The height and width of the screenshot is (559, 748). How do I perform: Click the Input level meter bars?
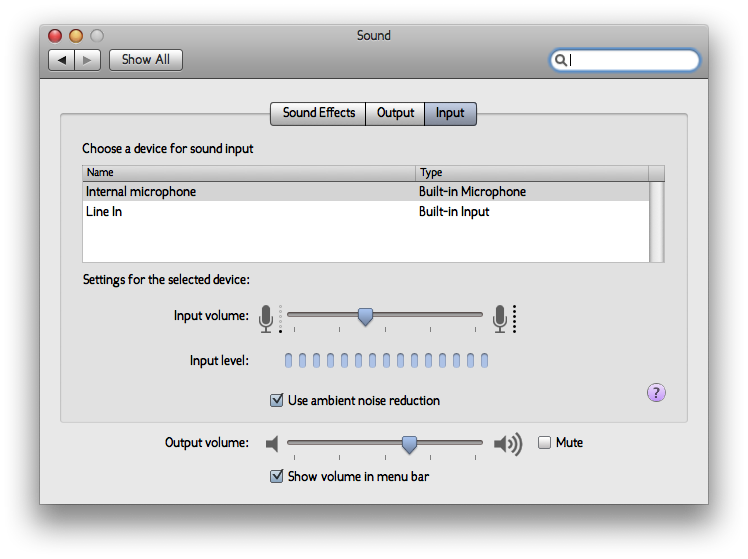[386, 361]
